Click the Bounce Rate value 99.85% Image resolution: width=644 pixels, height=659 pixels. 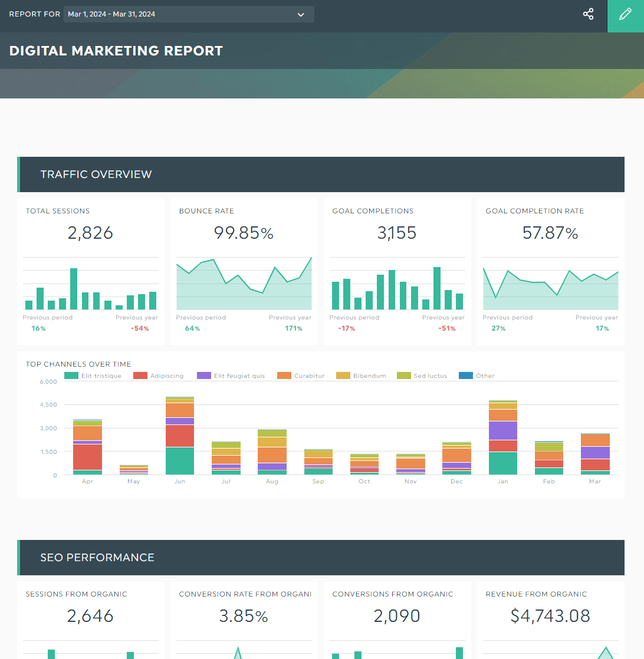pos(244,233)
